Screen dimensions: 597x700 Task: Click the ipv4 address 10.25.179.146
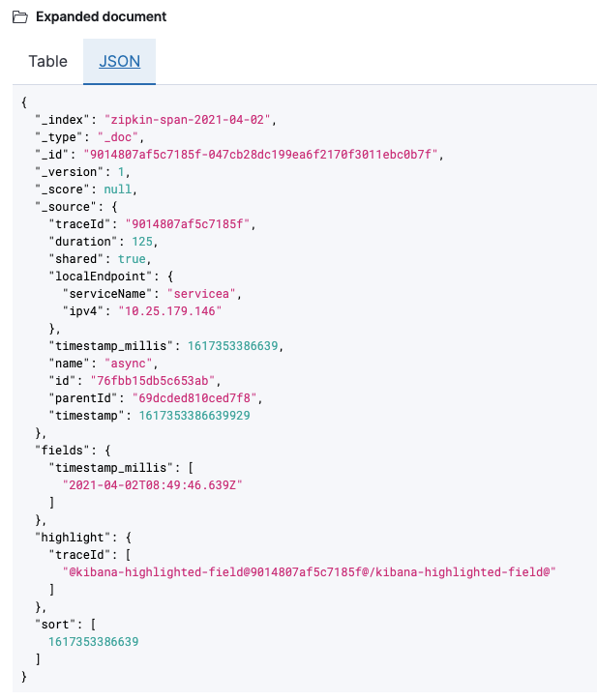pos(169,311)
